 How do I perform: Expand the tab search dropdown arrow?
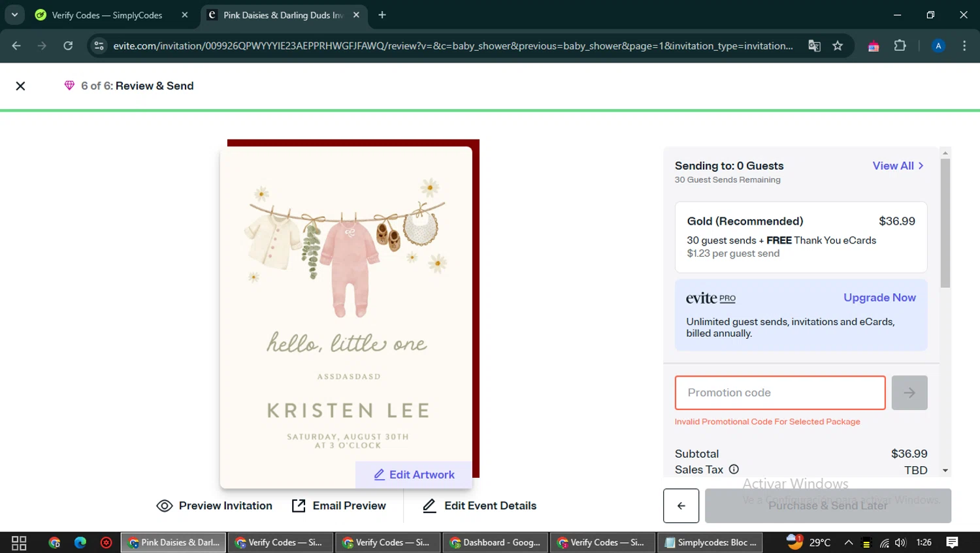(x=14, y=14)
